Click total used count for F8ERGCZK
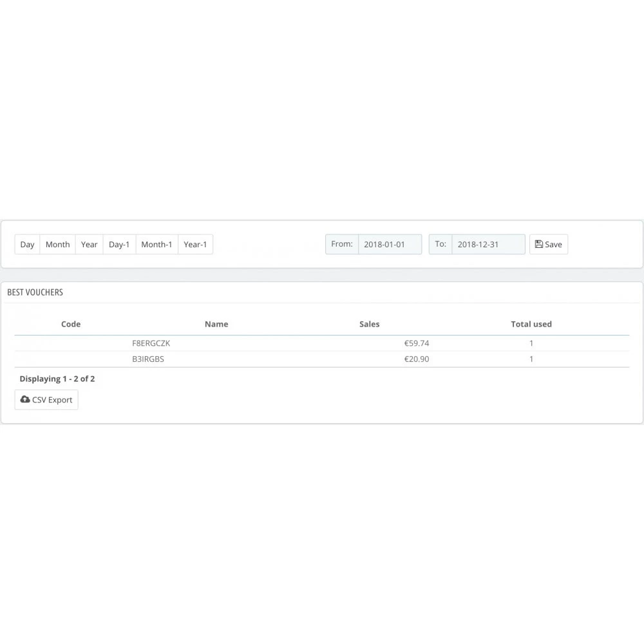 [531, 343]
